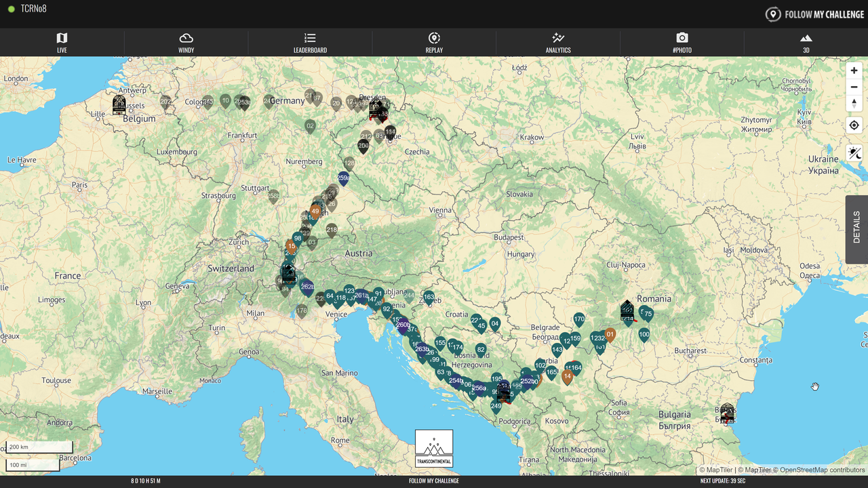
Task: Select blue rider marker 262b
Action: tap(307, 287)
